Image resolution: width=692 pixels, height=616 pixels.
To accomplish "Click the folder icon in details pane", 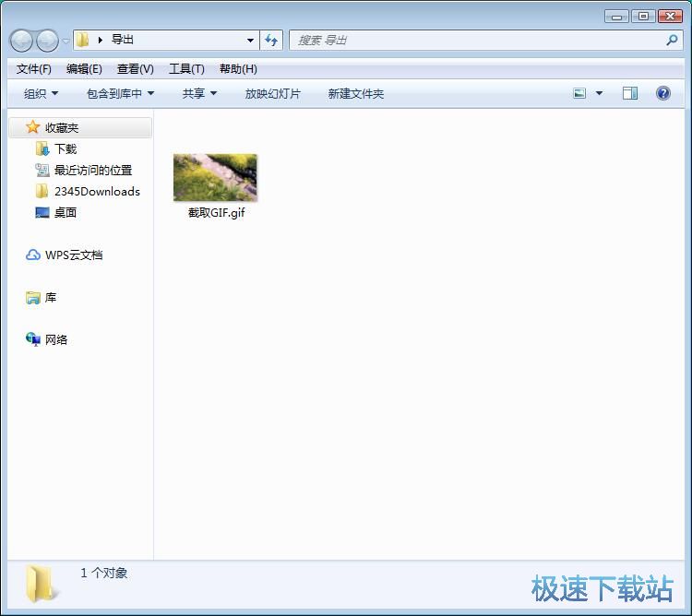I will [x=41, y=585].
